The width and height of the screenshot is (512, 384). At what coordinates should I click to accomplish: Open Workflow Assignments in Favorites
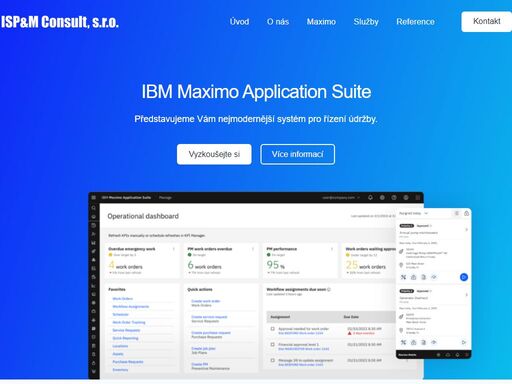[131, 306]
